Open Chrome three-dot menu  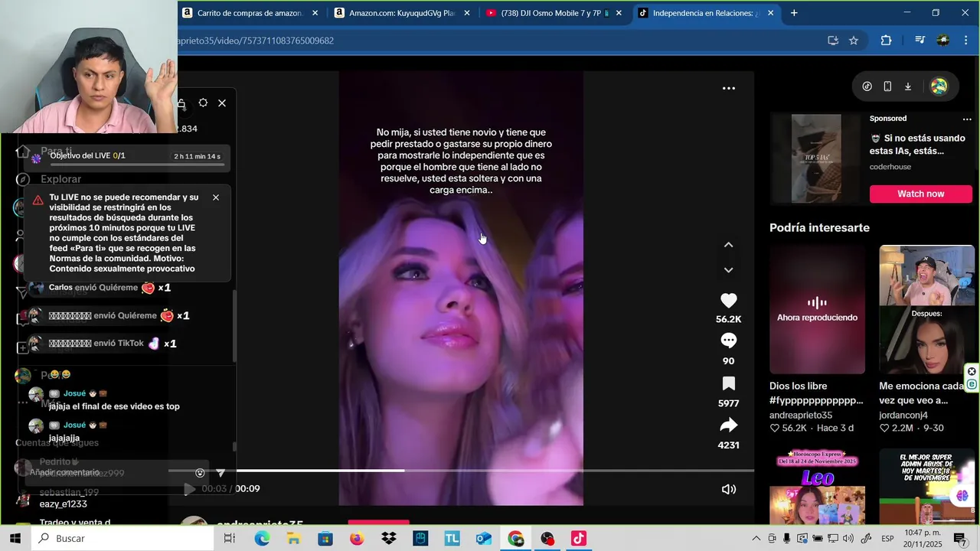point(966,41)
